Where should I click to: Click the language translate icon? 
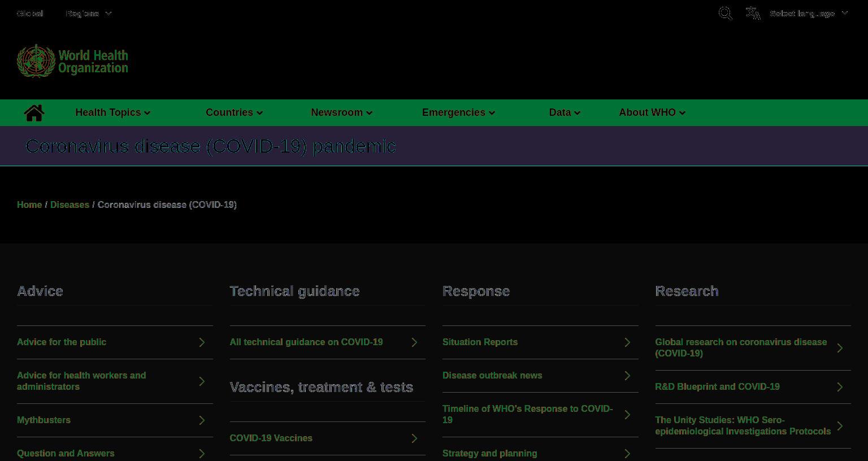(753, 13)
